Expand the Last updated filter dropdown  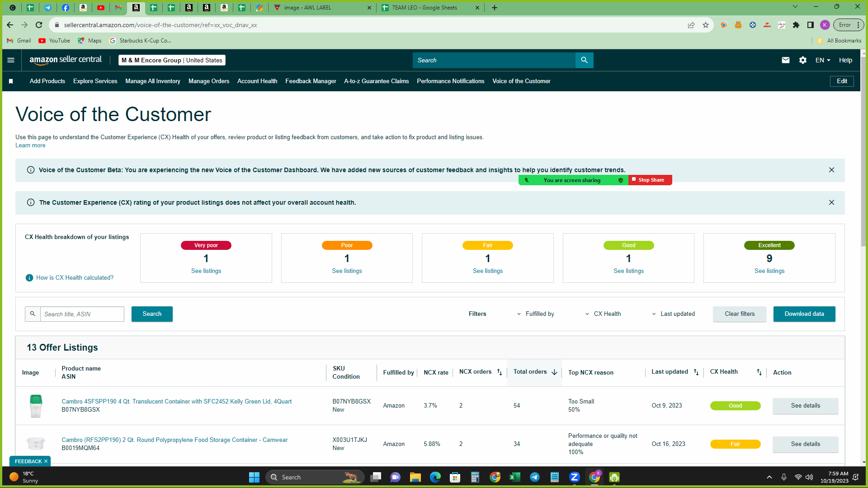[x=673, y=314]
